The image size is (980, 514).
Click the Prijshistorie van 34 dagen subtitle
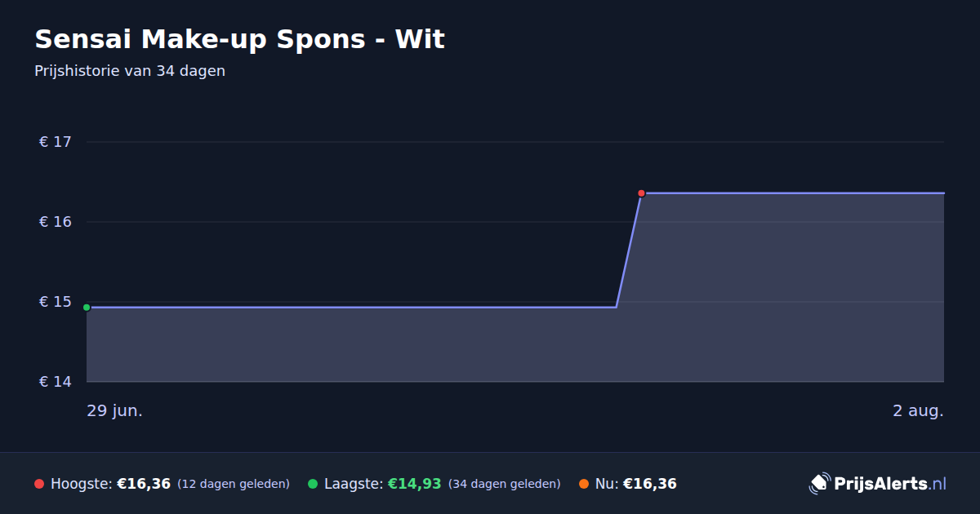(130, 71)
